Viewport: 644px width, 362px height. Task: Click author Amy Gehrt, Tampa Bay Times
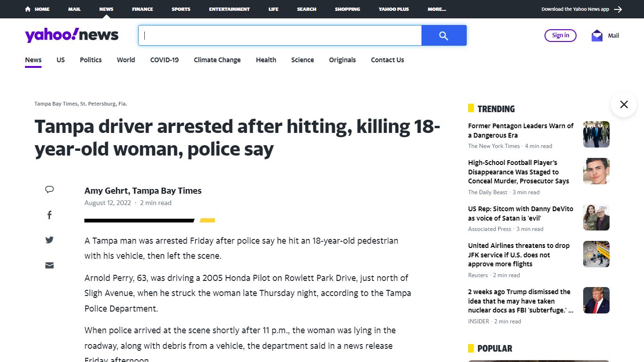143,191
